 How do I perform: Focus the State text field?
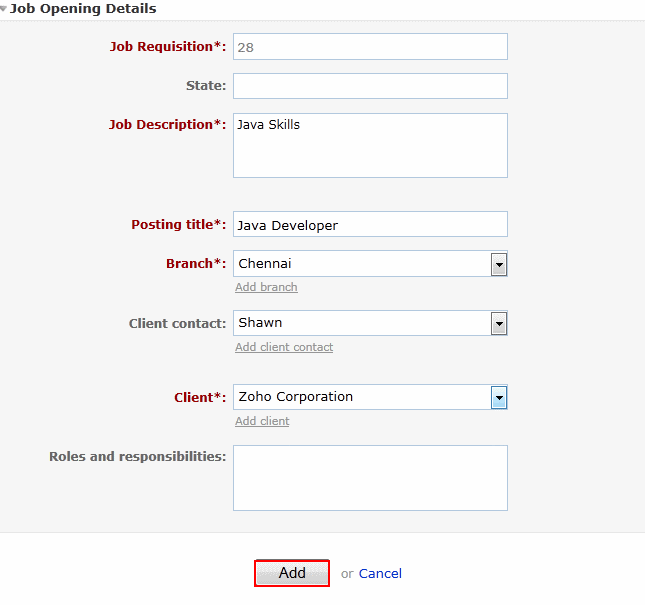click(370, 86)
